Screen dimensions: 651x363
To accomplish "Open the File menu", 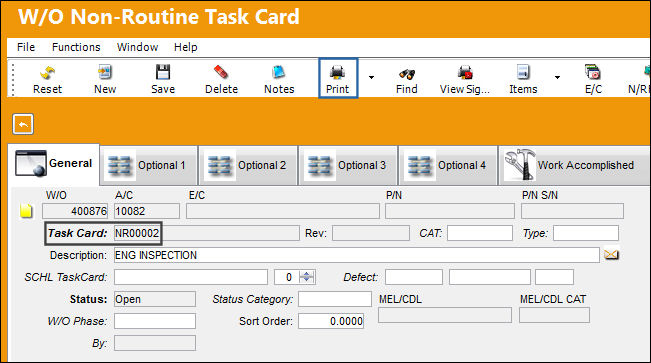I will [26, 47].
